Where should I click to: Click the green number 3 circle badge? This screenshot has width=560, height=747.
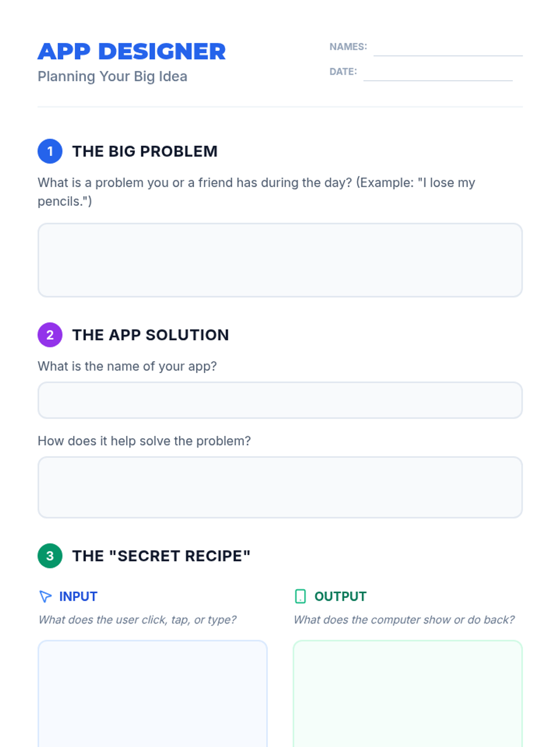(x=50, y=556)
